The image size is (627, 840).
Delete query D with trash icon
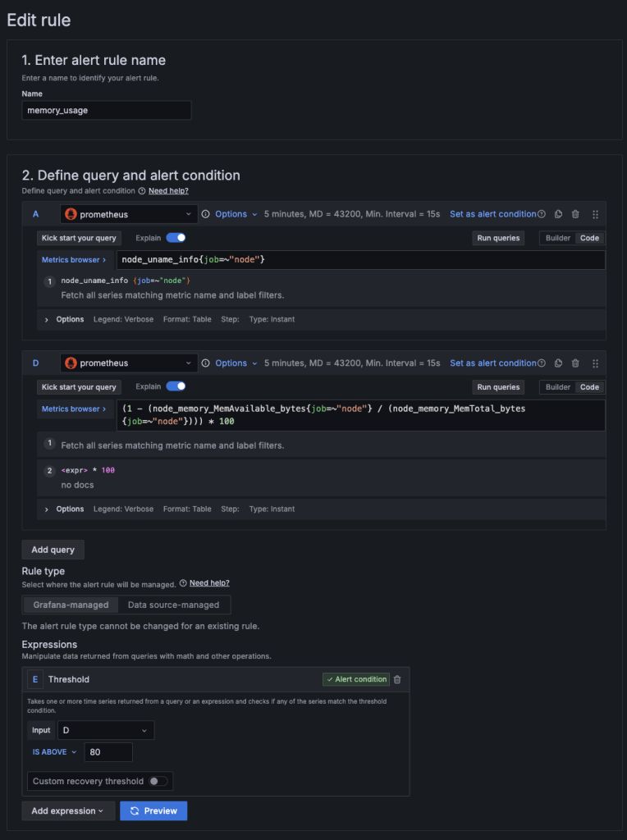pos(575,363)
